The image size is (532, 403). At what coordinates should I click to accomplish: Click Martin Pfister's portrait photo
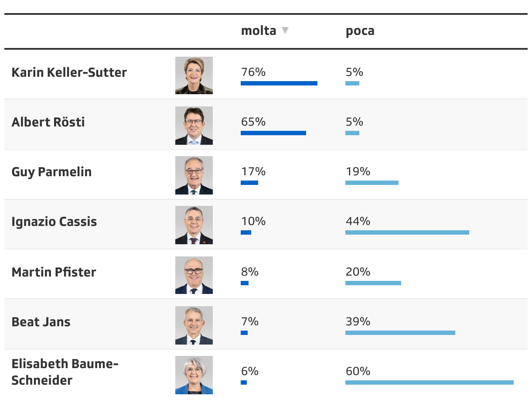[x=194, y=275]
